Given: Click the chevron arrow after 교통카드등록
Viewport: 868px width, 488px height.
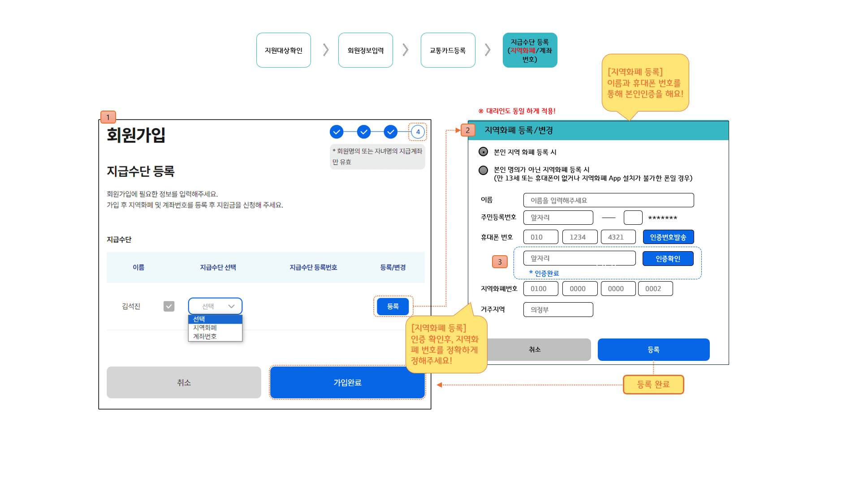Looking at the screenshot, I should (488, 50).
